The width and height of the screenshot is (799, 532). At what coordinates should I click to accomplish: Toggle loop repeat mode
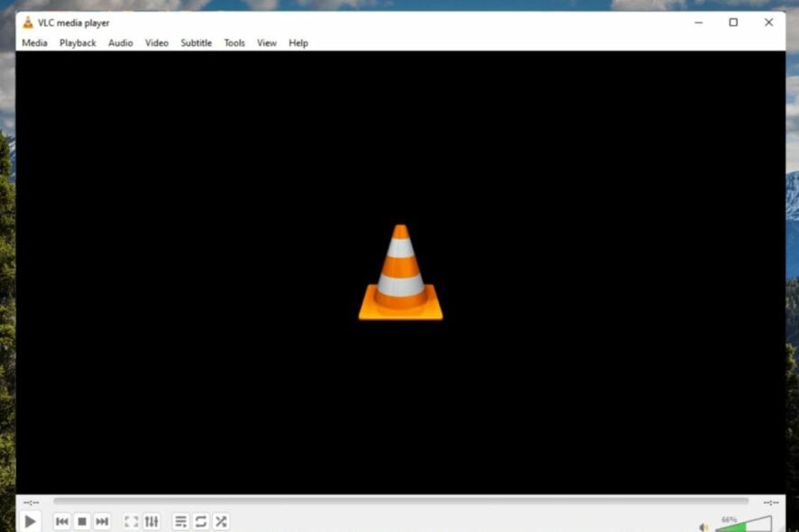(x=201, y=521)
